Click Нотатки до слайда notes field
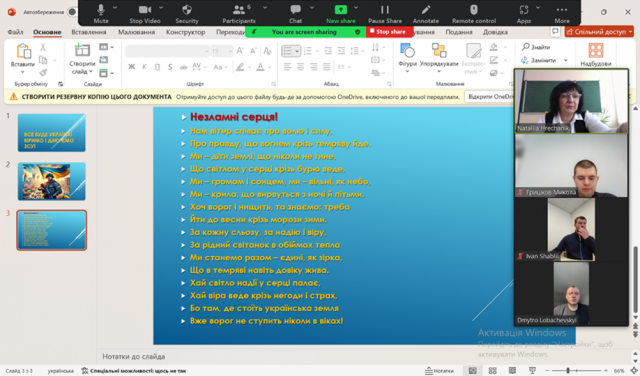Image resolution: width=640 pixels, height=376 pixels. [x=133, y=356]
